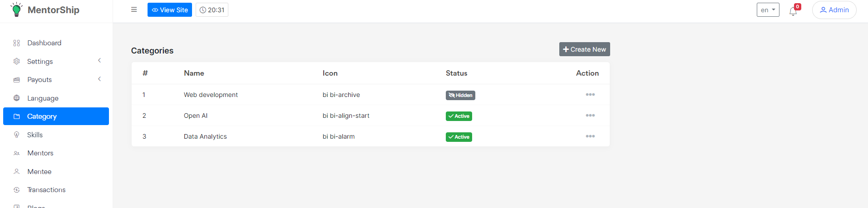Toggle the Hidden status badge for Web development

[x=460, y=95]
